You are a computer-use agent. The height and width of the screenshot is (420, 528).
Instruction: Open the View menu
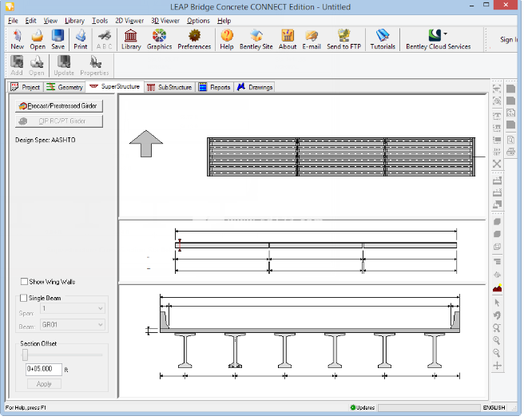(x=50, y=21)
